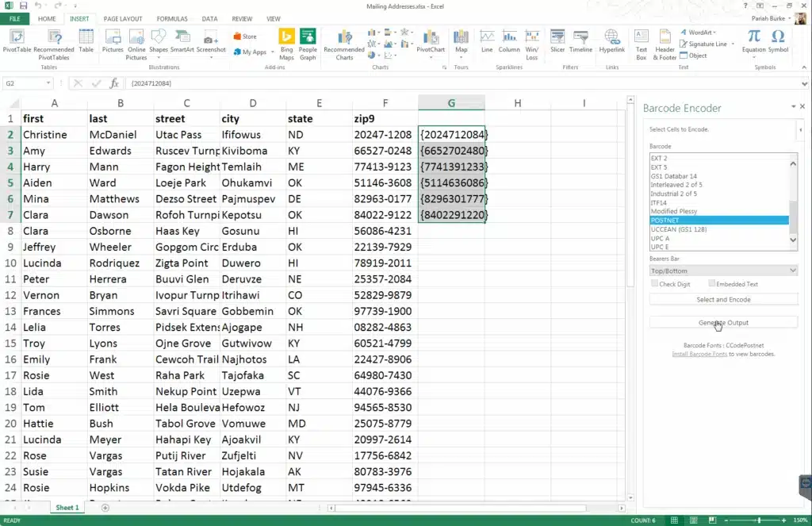This screenshot has height=526, width=812.
Task: Click the zoom slider in status bar
Action: (x=759, y=520)
